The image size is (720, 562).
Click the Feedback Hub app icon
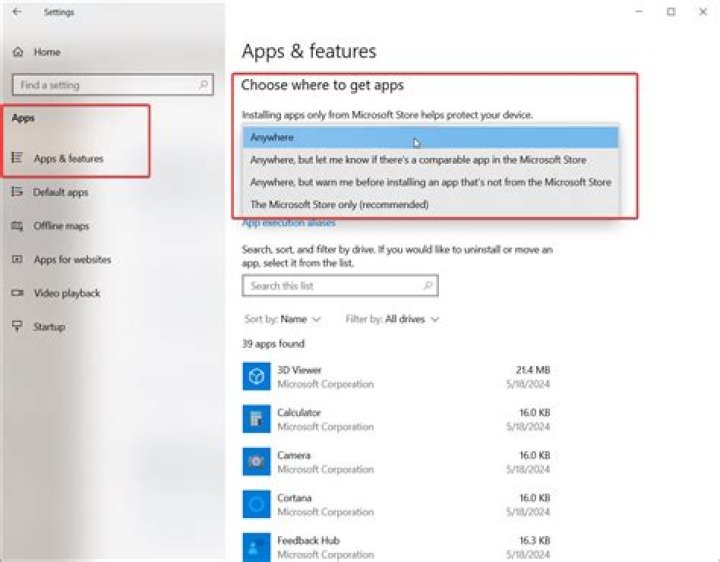256,546
